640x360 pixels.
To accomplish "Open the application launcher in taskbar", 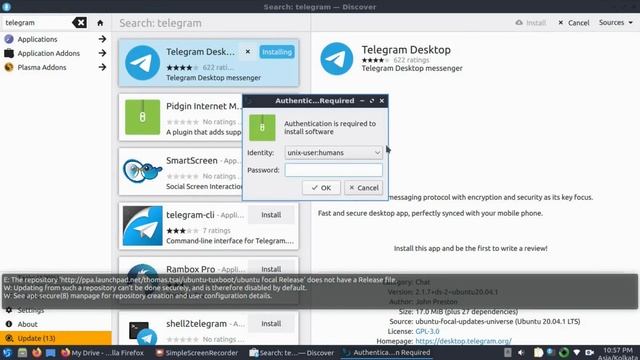I will [7, 353].
